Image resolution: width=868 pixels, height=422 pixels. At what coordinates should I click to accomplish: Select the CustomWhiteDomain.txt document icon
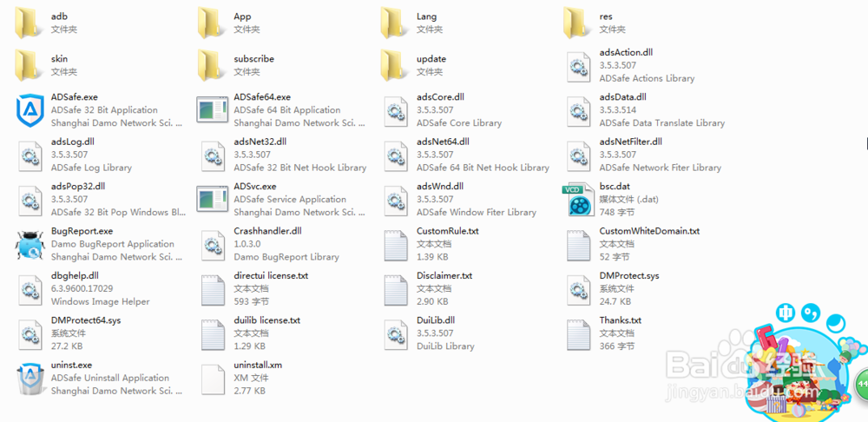click(x=578, y=246)
